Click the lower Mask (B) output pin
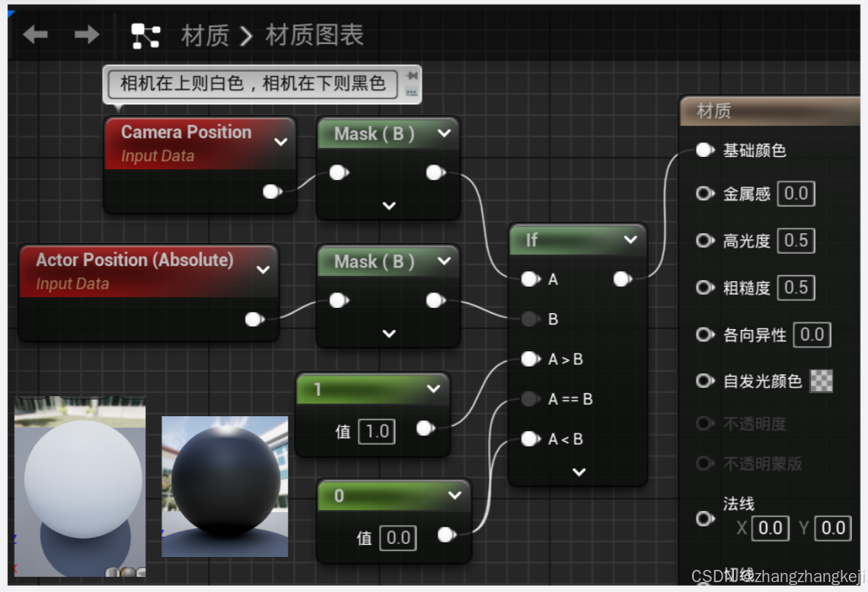Screen dimensions: 868x592 coord(436,301)
